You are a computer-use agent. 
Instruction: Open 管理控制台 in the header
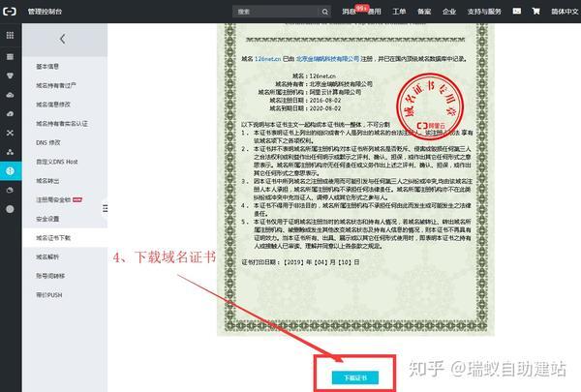45,12
